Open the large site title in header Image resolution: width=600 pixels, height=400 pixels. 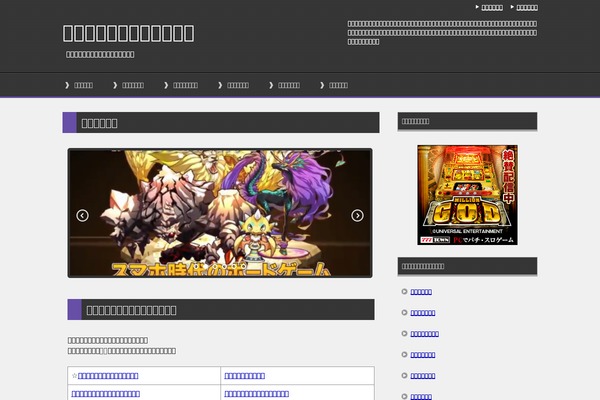pos(129,33)
